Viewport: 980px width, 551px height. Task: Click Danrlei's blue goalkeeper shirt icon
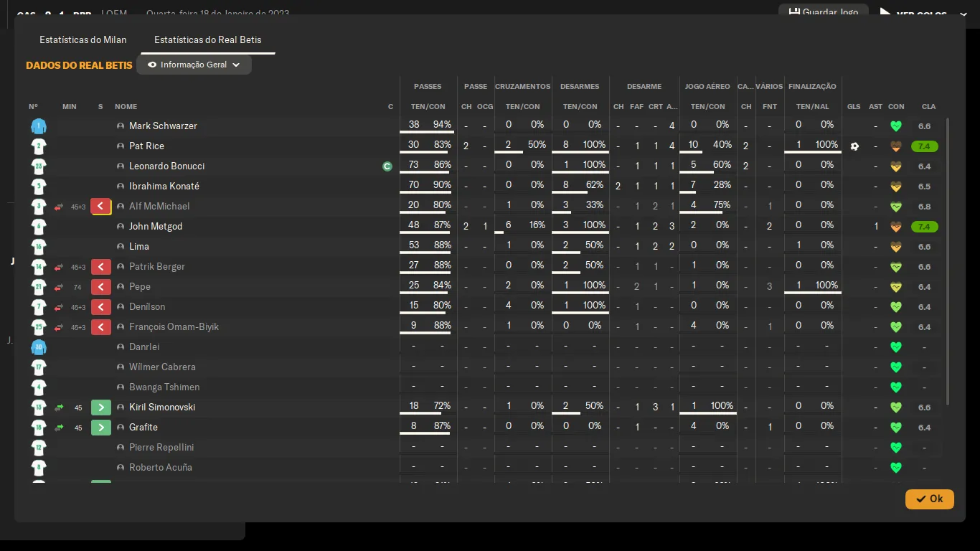pos(38,347)
